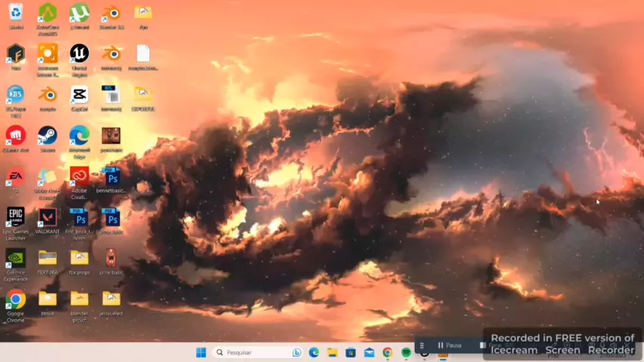644x362 pixels.
Task: Open the Sticky Notes desktop shortcut
Action: pyautogui.click(x=48, y=183)
